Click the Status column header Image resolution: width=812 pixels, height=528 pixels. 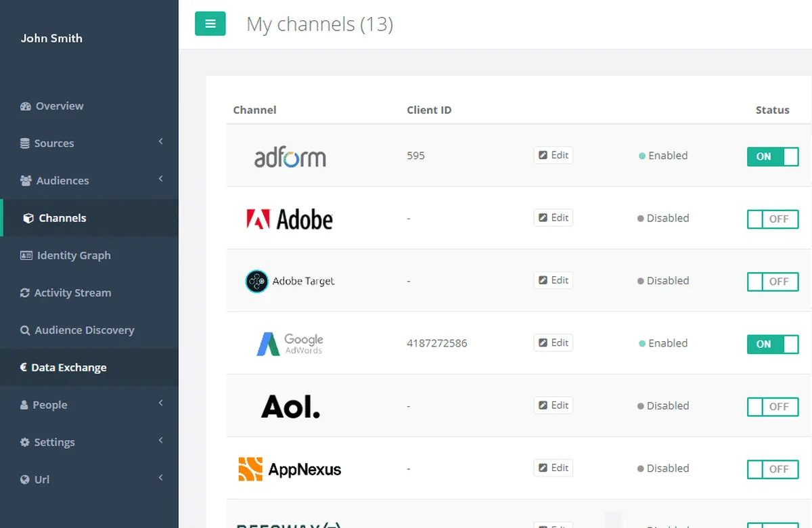(x=773, y=110)
